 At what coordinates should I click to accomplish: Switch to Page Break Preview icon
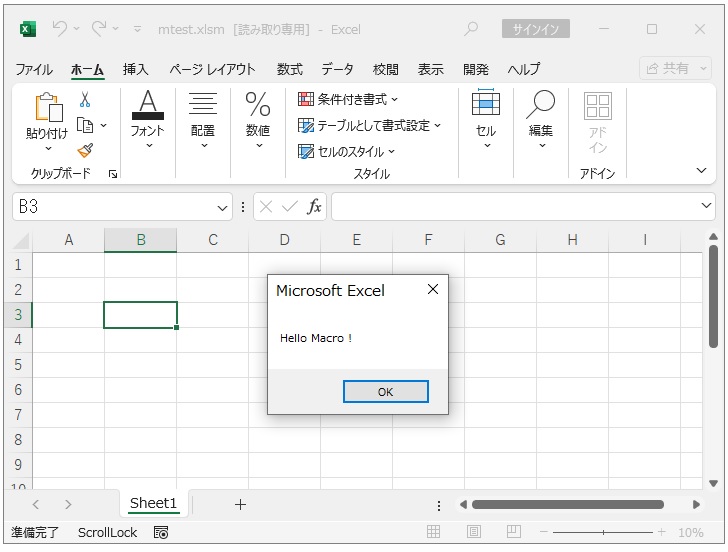tap(514, 532)
